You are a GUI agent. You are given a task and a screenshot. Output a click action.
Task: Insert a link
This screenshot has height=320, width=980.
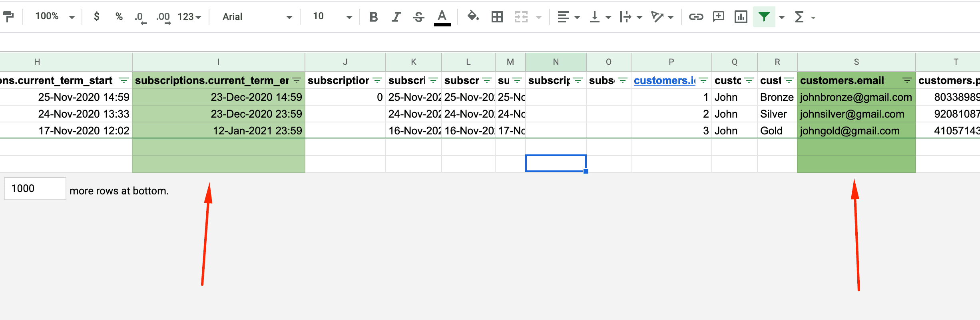696,17
